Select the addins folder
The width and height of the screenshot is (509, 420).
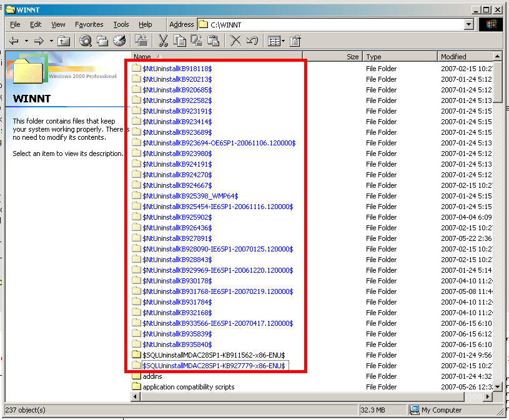(152, 376)
